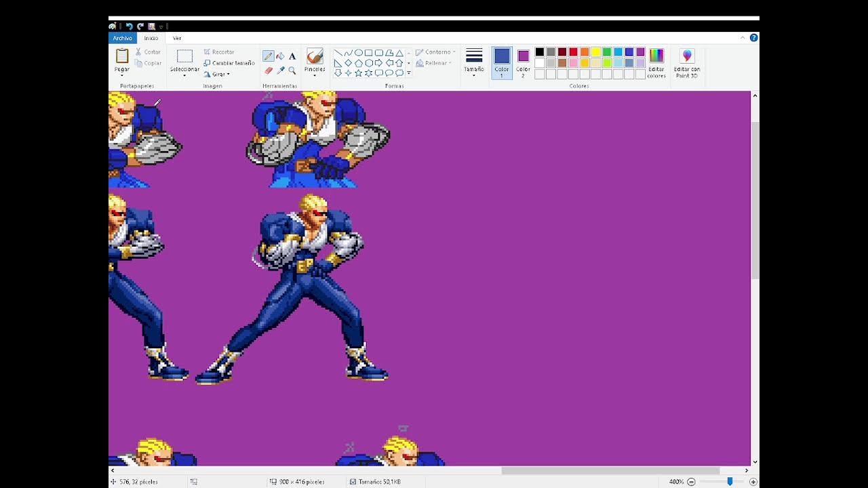Choose the Right triangle shape

pos(338,63)
